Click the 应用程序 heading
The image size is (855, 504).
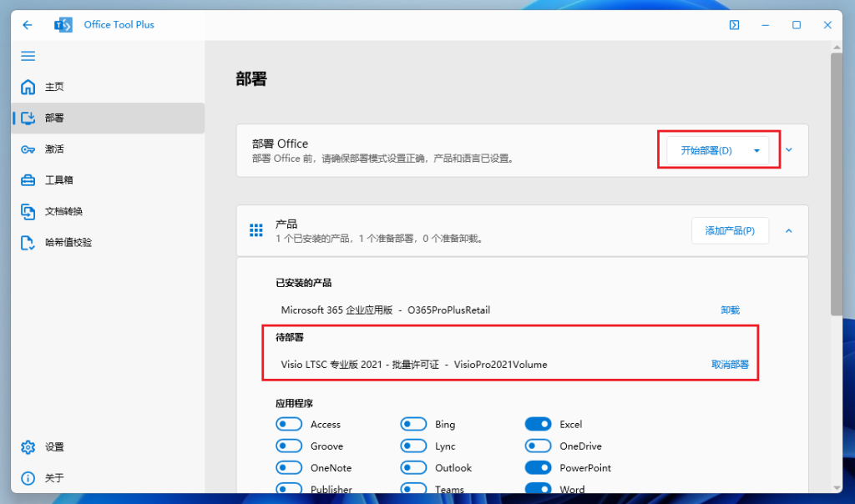(294, 403)
